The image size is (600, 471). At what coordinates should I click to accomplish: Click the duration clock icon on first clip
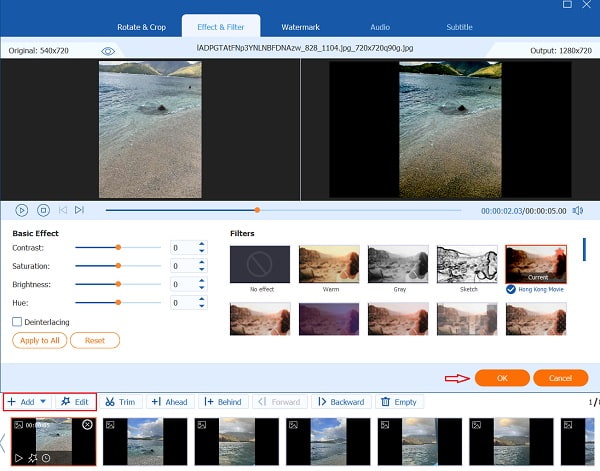[x=46, y=458]
